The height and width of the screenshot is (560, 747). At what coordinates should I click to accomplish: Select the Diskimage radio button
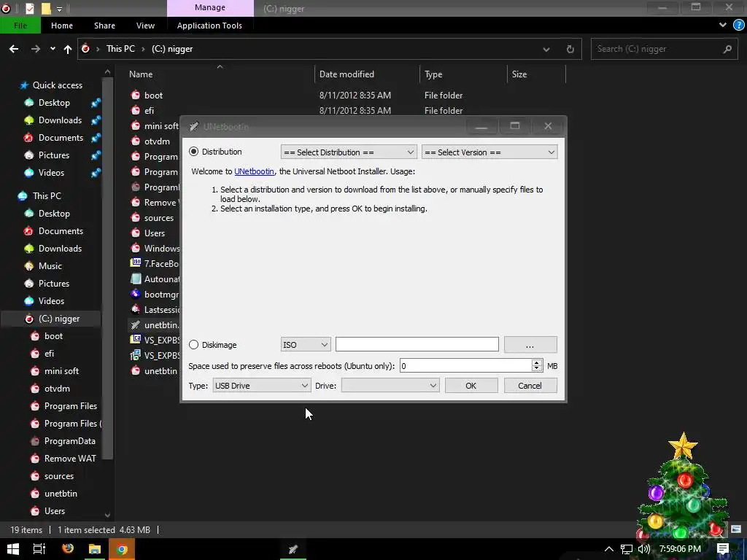coord(193,344)
